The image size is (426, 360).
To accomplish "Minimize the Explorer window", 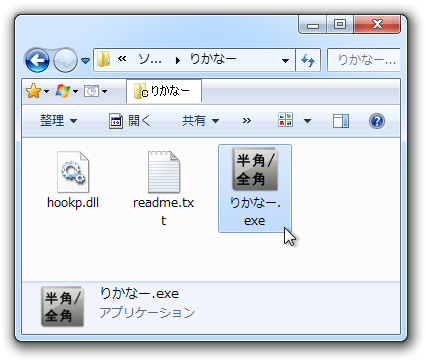I will pyautogui.click(x=313, y=25).
